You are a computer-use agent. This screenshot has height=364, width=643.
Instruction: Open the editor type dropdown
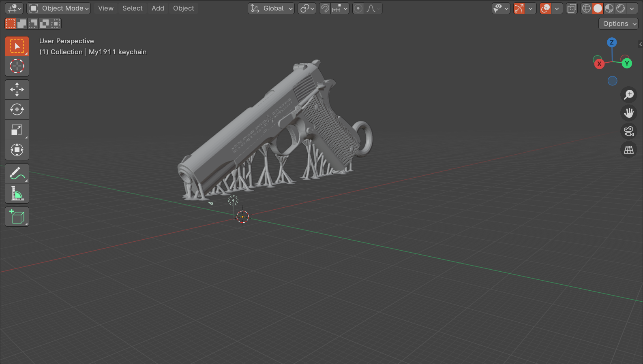(x=14, y=8)
